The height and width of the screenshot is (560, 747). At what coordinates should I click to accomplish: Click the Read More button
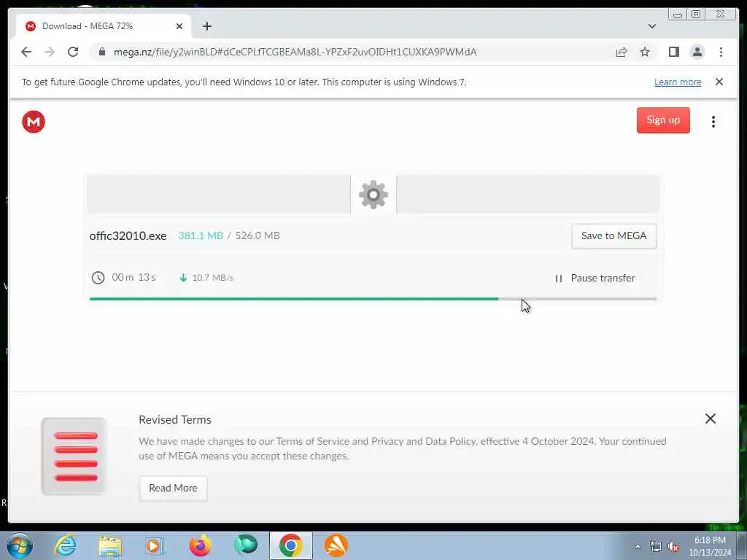173,488
